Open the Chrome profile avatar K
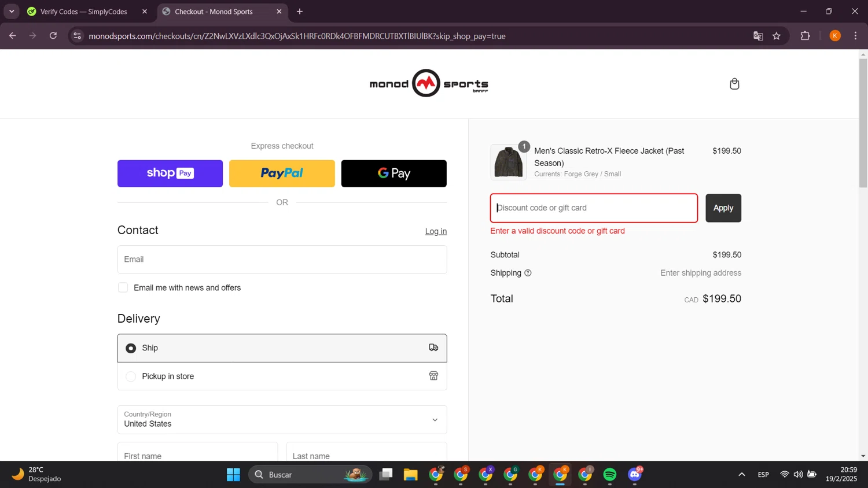 point(834,36)
